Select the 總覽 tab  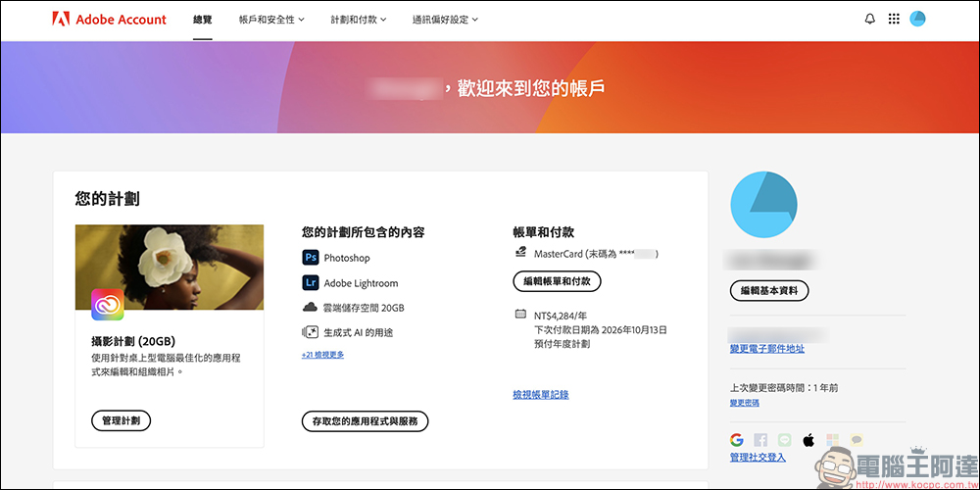click(203, 19)
